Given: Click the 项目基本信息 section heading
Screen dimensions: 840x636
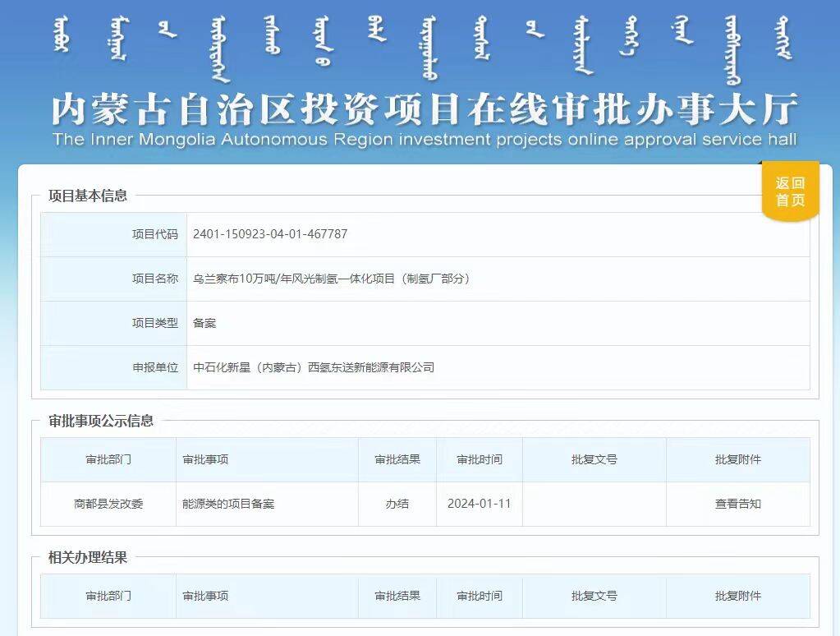Looking at the screenshot, I should click(88, 196).
